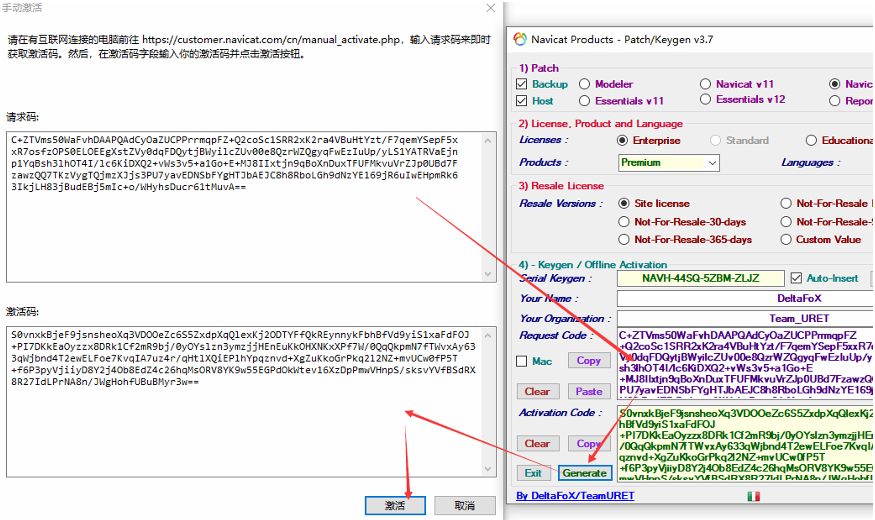Image resolution: width=875 pixels, height=520 pixels.
Task: Click the Serial Keygen field
Action: click(700, 278)
